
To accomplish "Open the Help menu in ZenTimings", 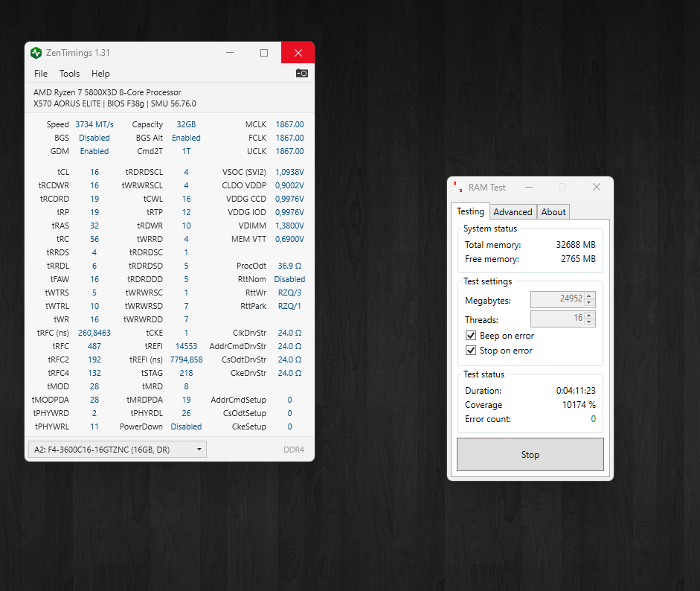I will coord(100,74).
